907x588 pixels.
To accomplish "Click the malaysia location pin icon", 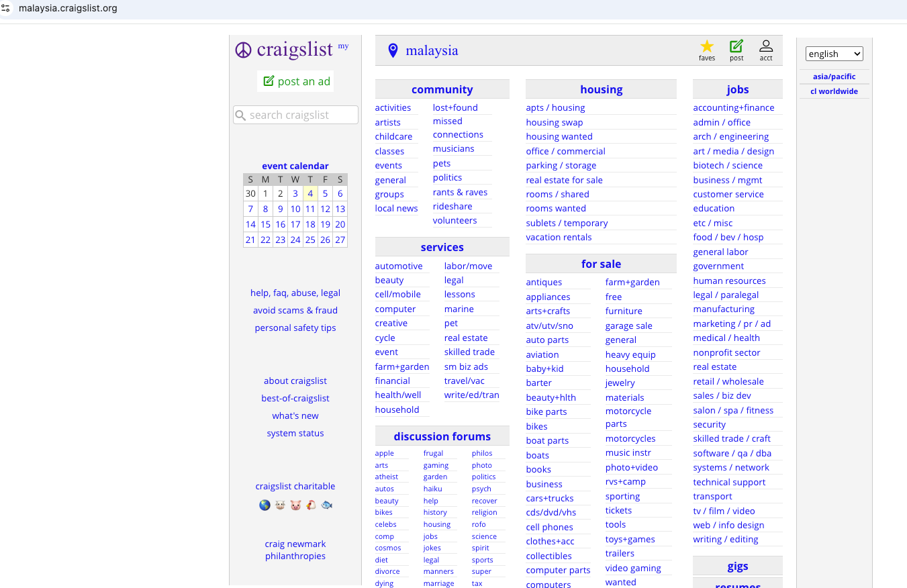I will pos(393,50).
